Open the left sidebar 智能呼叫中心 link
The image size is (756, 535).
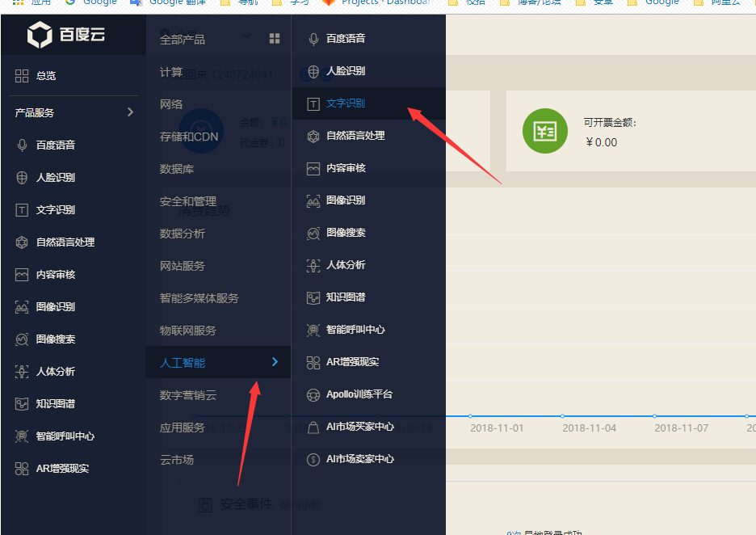click(65, 436)
